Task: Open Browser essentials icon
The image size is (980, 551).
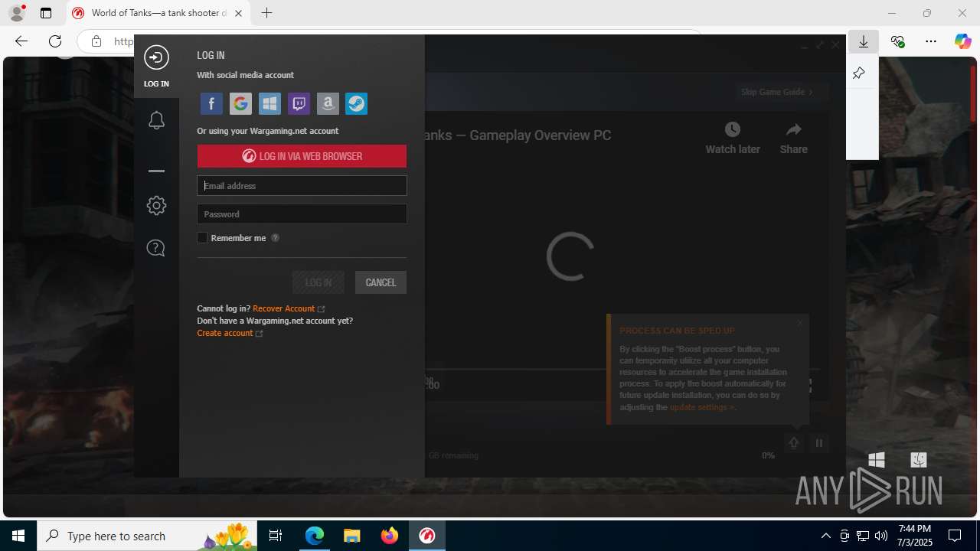Action: (897, 41)
